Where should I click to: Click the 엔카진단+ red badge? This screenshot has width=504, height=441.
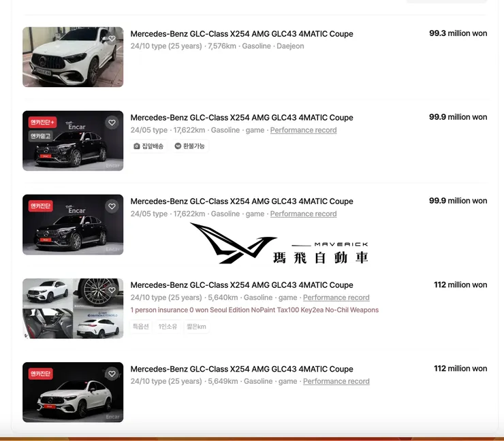tap(42, 122)
